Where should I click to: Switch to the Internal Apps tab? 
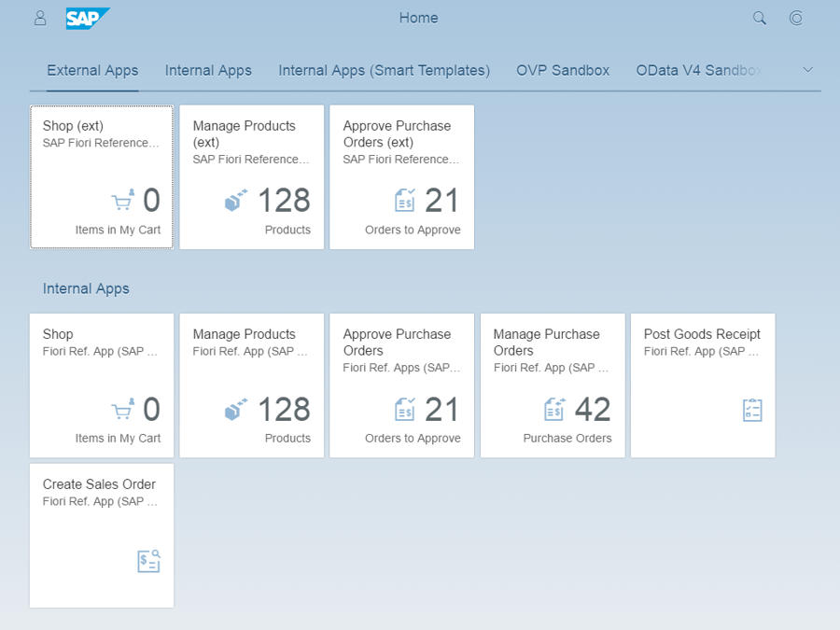208,70
